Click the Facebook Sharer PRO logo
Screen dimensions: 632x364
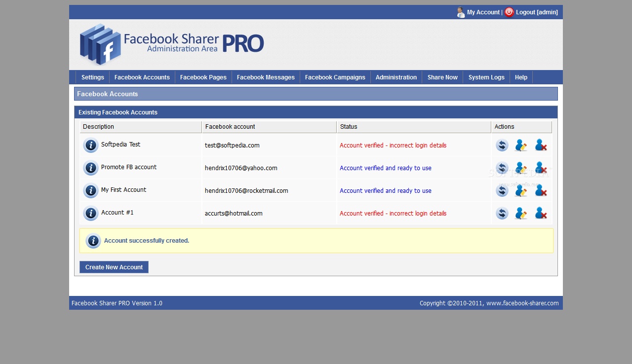click(x=172, y=44)
